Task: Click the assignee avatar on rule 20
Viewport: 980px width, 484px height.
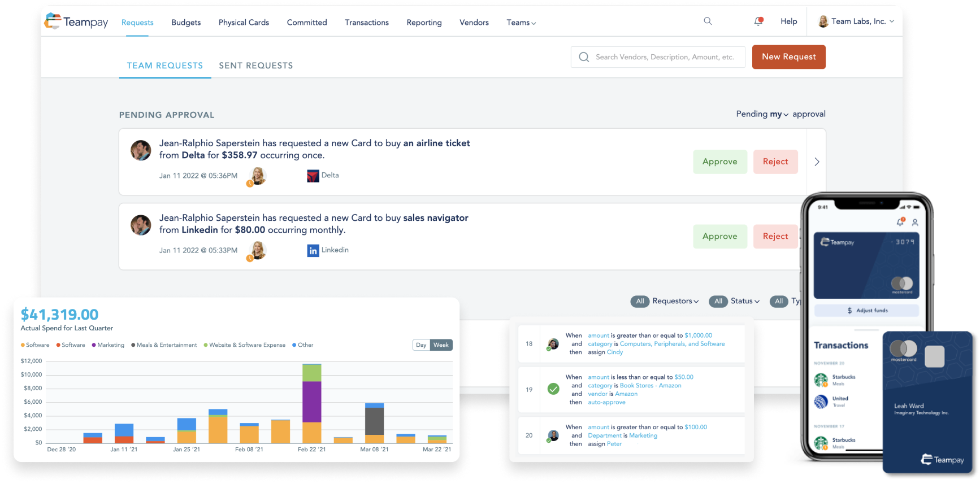Action: point(553,436)
